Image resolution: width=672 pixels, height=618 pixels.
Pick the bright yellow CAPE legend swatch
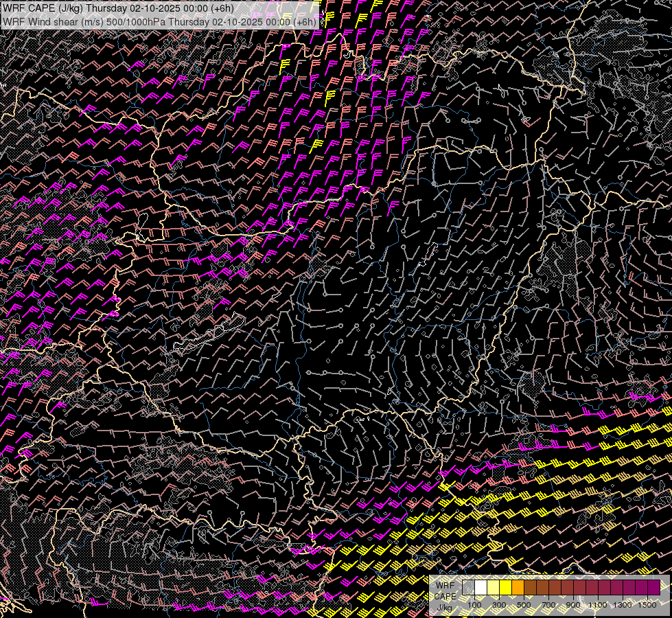click(x=506, y=588)
